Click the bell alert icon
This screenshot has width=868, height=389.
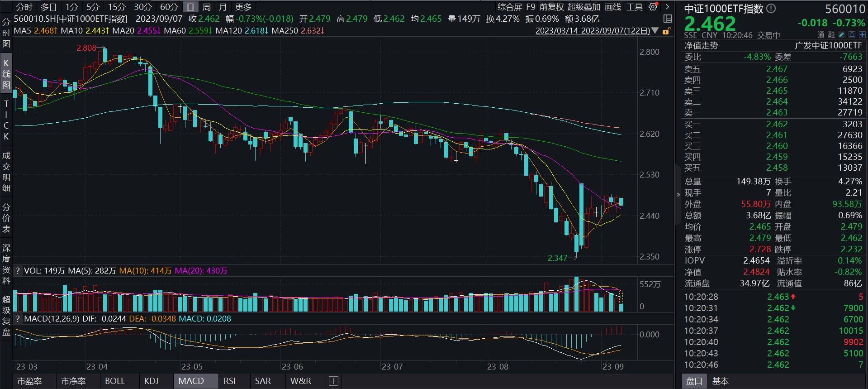pyautogui.click(x=852, y=35)
